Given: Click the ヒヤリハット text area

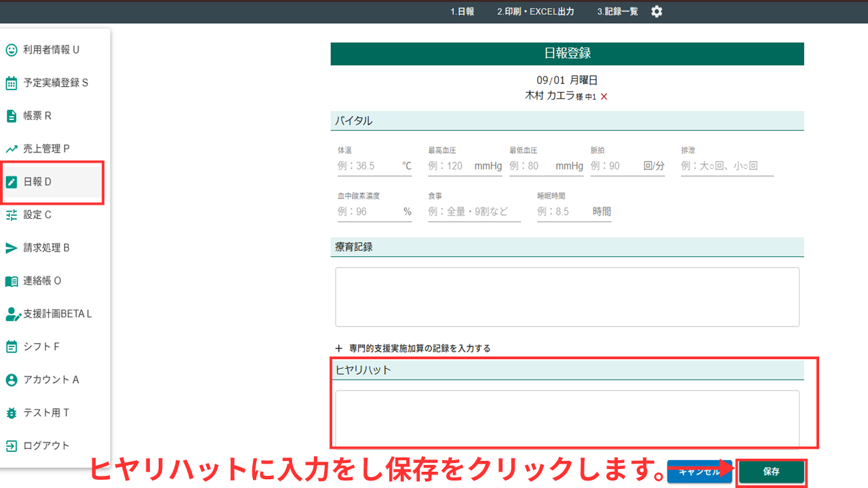Looking at the screenshot, I should point(567,417).
